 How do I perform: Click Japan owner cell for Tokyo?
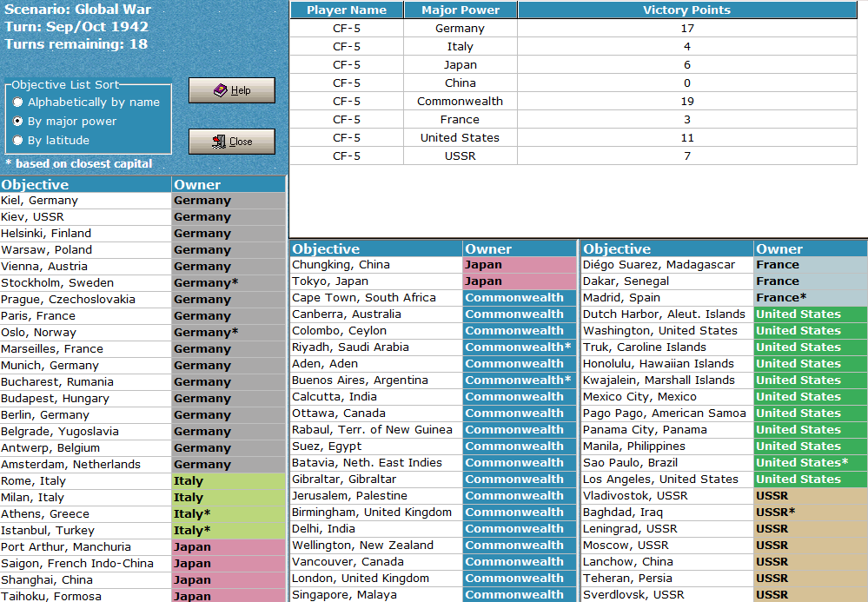coord(520,281)
